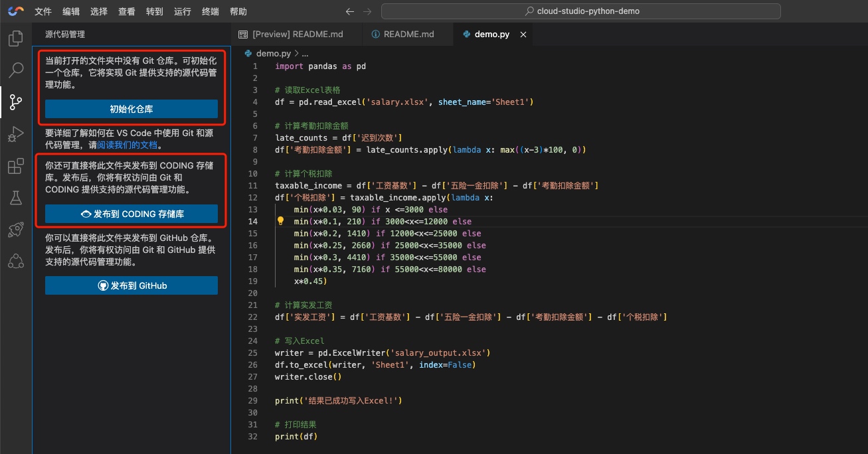Screen dimensions: 868x454
Task: Open the 终端 menu
Action: click(x=210, y=11)
